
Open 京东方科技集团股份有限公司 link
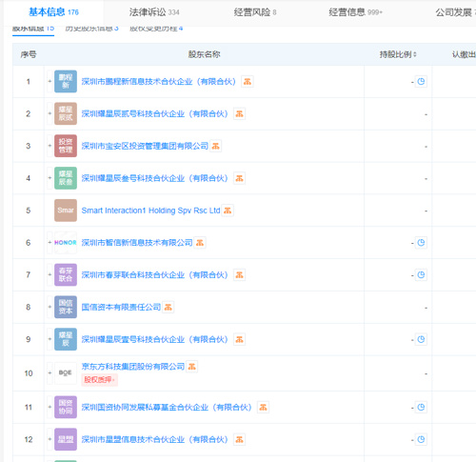point(133,367)
